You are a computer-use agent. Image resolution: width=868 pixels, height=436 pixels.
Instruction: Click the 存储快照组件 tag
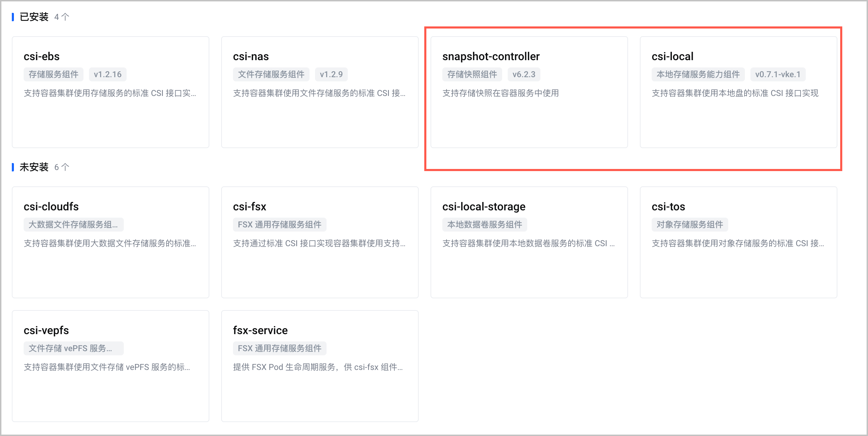(x=472, y=74)
